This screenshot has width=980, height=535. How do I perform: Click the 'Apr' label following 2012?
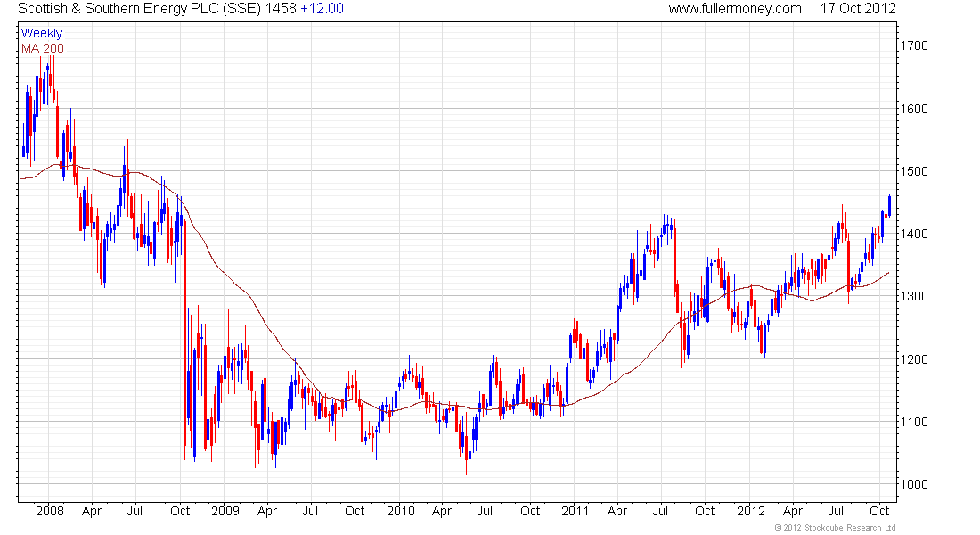pos(793,512)
